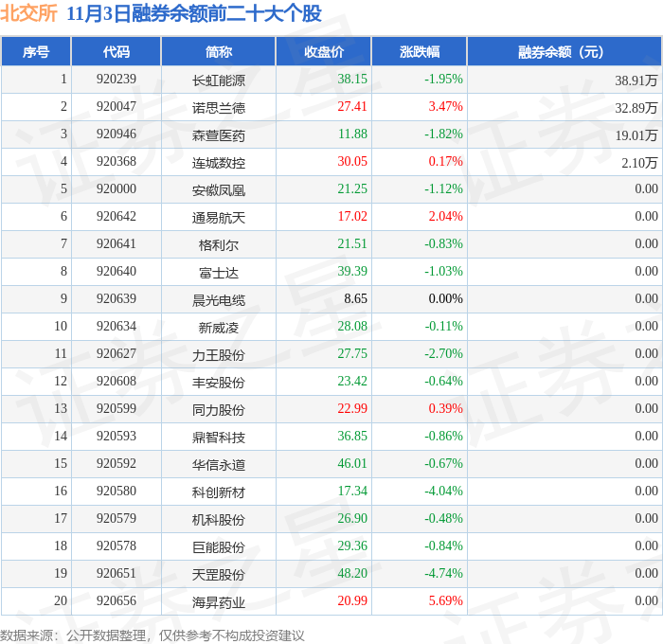Select stock name 海昇药业
The image size is (663, 644).
219,602
